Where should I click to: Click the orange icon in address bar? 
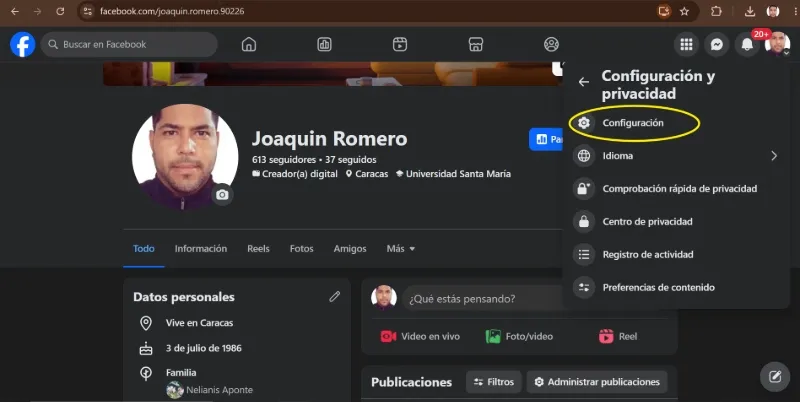point(664,11)
